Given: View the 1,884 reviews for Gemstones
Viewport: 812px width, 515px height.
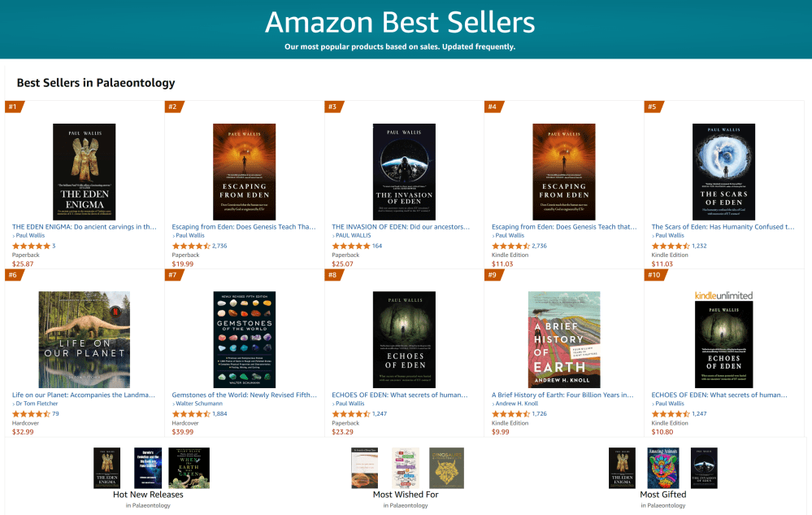Looking at the screenshot, I should 219,414.
